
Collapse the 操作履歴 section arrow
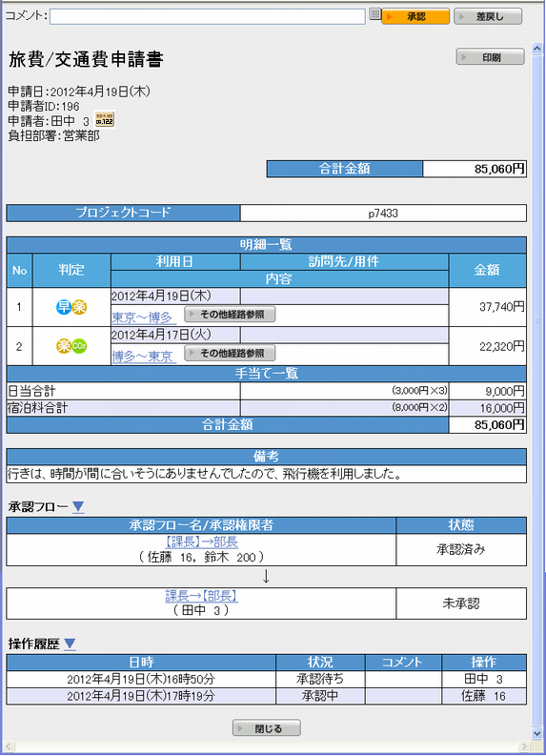[70, 644]
